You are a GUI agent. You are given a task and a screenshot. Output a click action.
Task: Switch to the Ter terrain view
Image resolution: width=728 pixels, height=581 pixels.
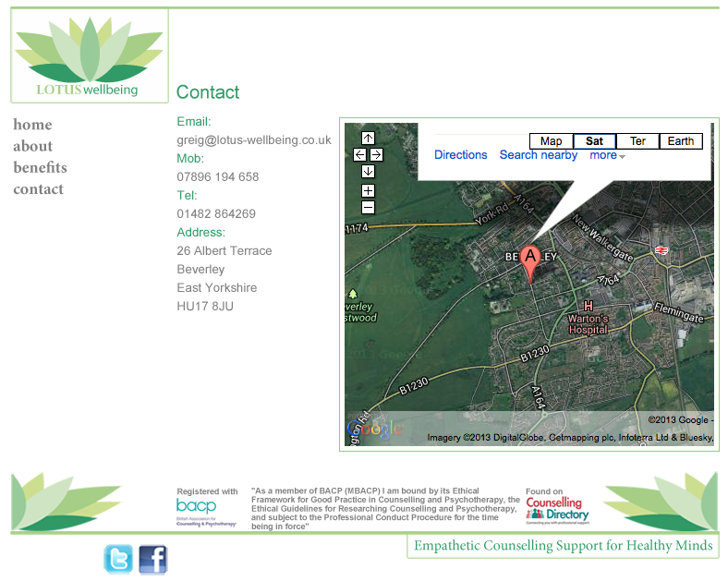click(x=637, y=141)
